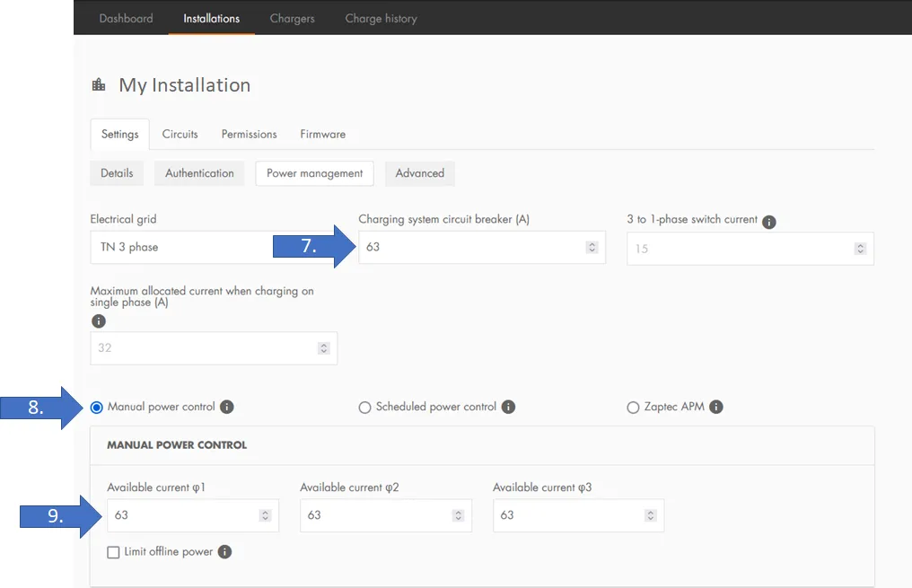Image resolution: width=912 pixels, height=588 pixels.
Task: Select Scheduled power control radio button
Action: point(364,408)
